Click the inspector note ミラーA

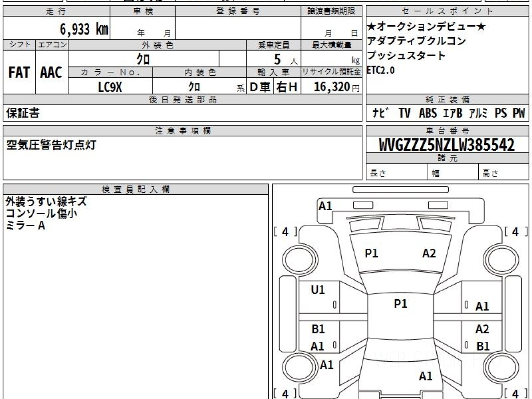(x=25, y=225)
